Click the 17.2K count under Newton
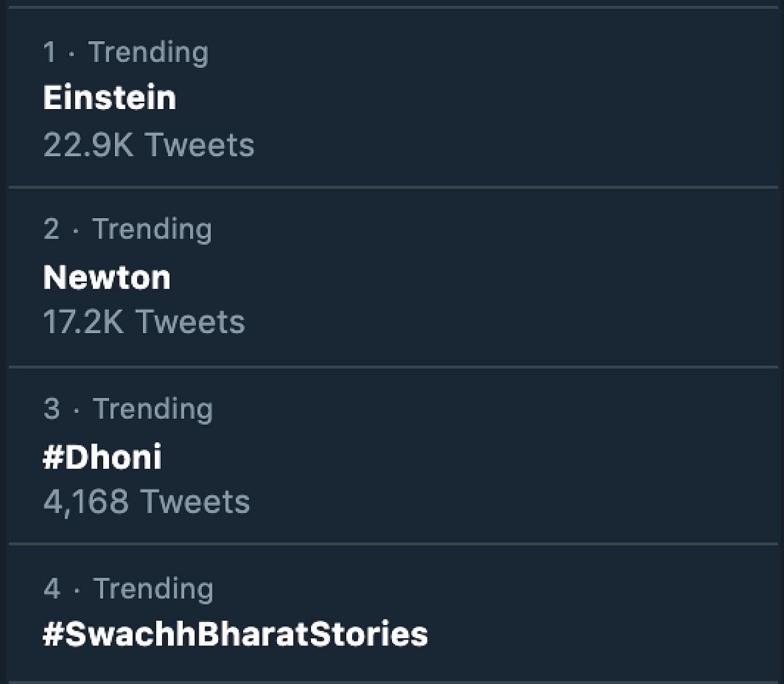The image size is (784, 684). [83, 322]
